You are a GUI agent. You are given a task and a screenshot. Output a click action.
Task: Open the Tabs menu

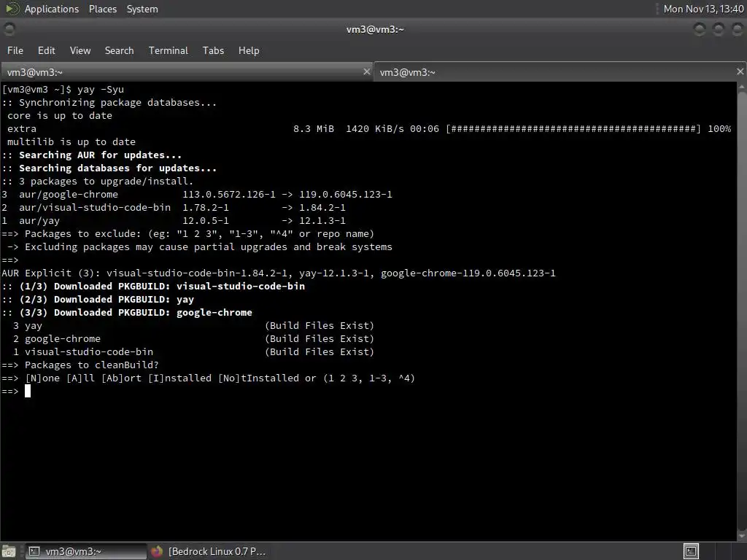coord(213,50)
